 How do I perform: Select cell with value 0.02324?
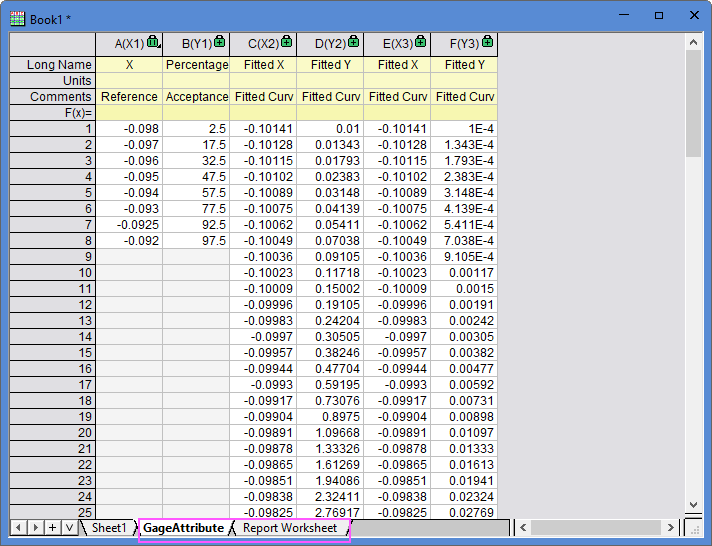pos(464,496)
